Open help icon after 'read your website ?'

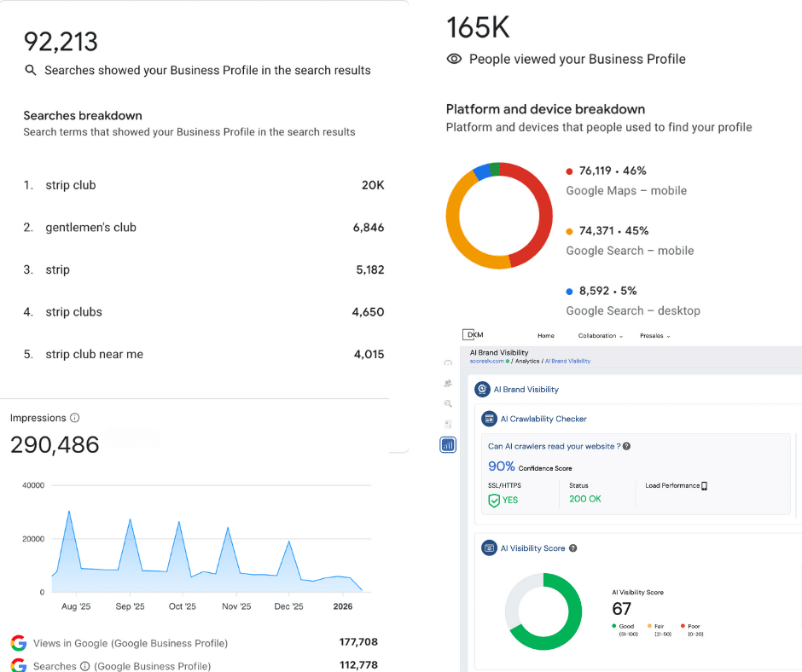click(626, 446)
